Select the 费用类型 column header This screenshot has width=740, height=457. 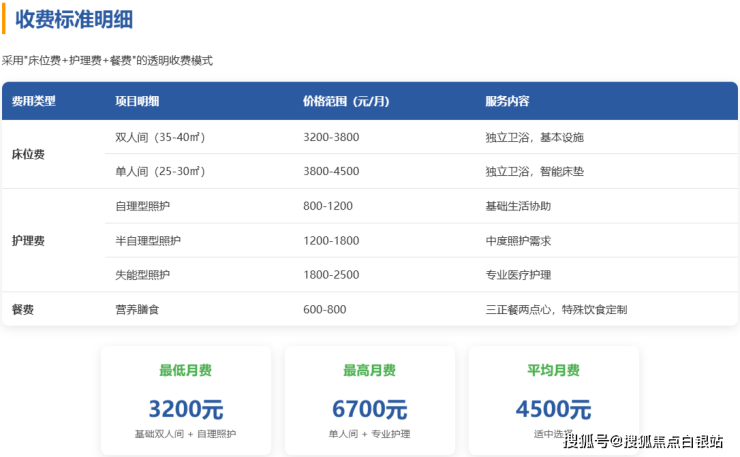pos(33,101)
